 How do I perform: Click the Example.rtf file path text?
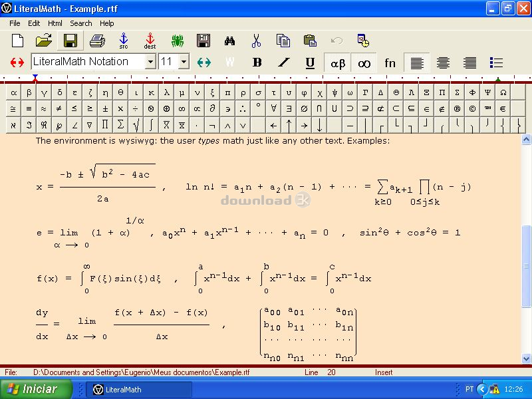tap(141, 372)
